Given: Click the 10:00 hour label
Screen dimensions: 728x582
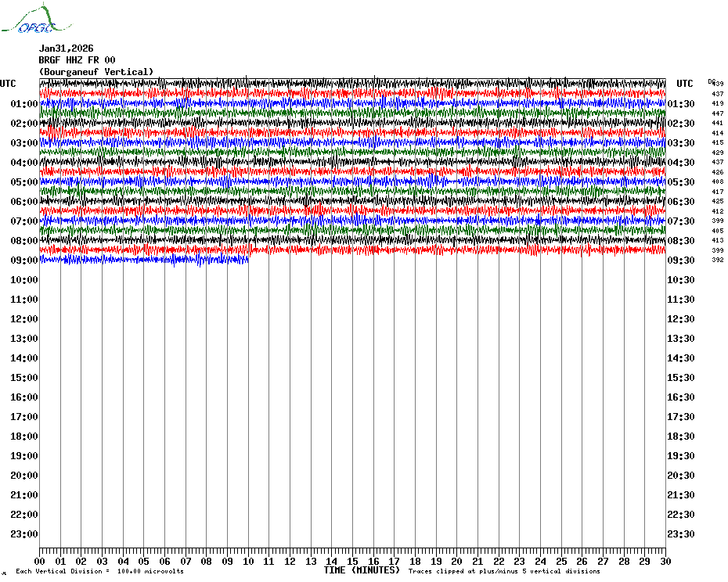Looking at the screenshot, I should point(24,280).
